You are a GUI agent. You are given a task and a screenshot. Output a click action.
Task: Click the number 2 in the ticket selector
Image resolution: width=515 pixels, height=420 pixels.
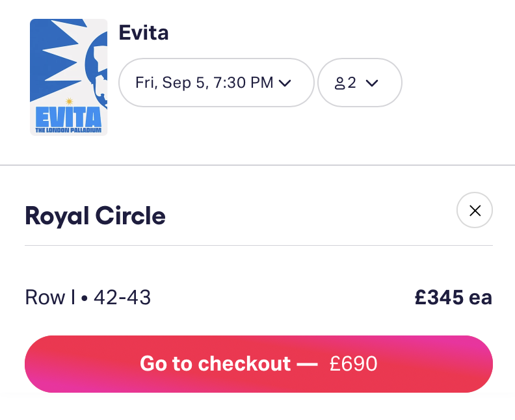click(x=352, y=83)
